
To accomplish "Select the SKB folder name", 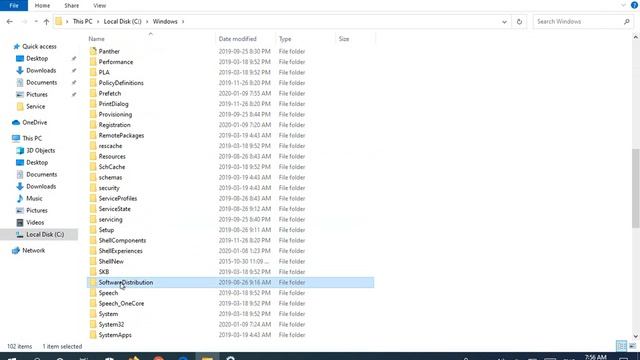I will (104, 272).
